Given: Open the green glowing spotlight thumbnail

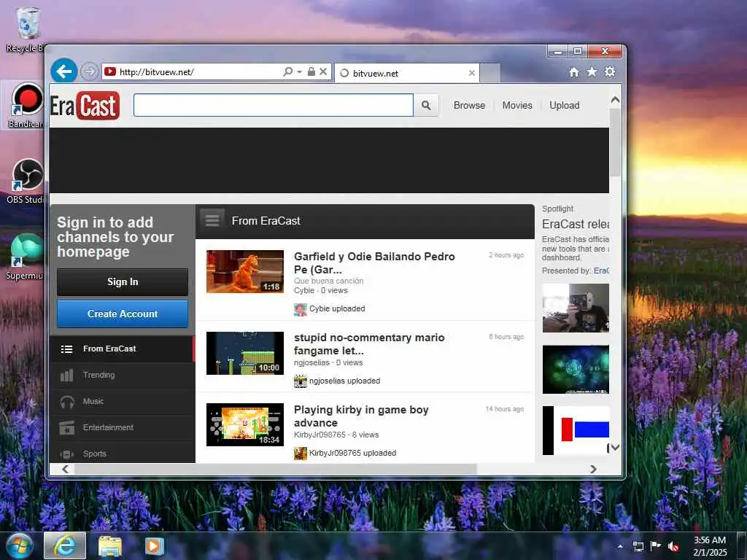Looking at the screenshot, I should 576,370.
